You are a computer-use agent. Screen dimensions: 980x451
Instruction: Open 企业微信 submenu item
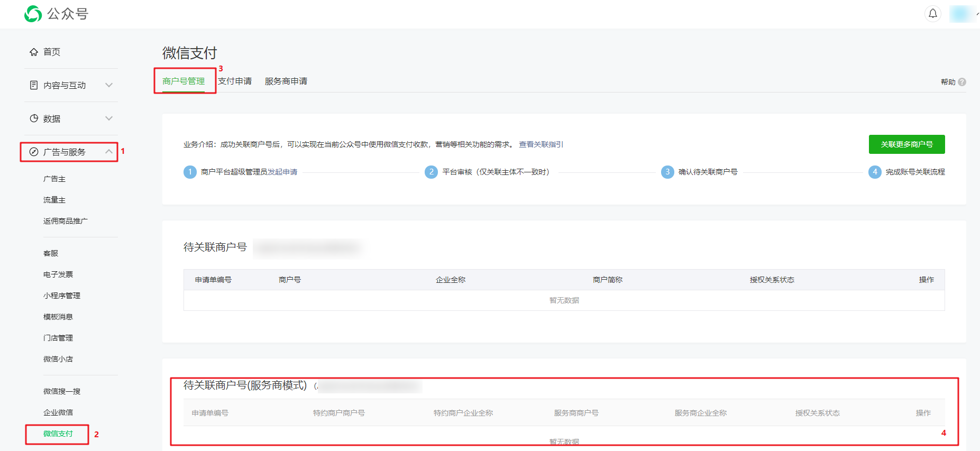coord(58,412)
